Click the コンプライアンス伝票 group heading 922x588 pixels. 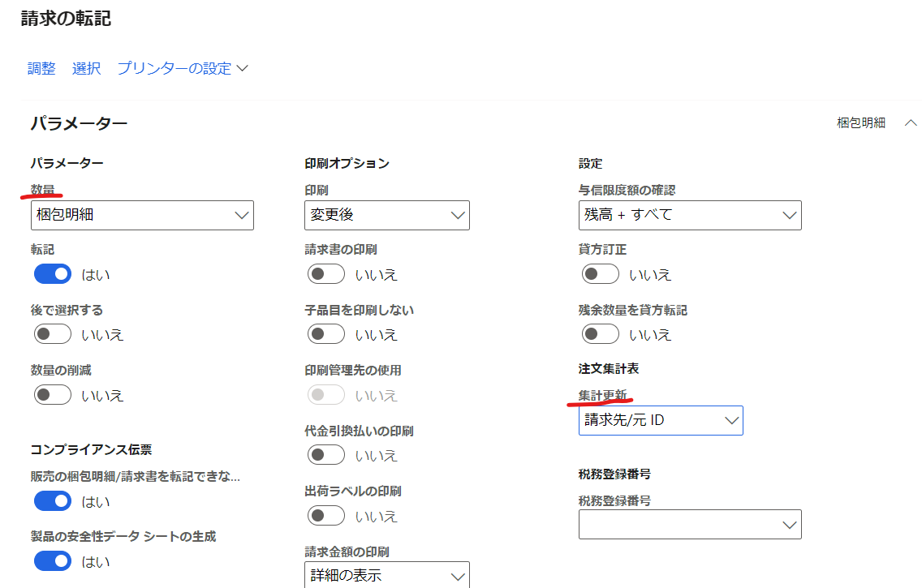point(91,449)
